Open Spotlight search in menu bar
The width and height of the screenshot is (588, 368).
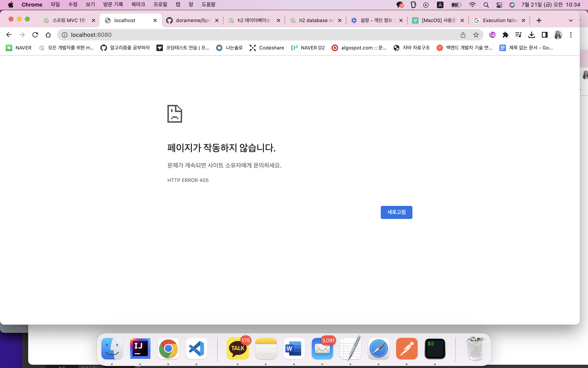486,5
